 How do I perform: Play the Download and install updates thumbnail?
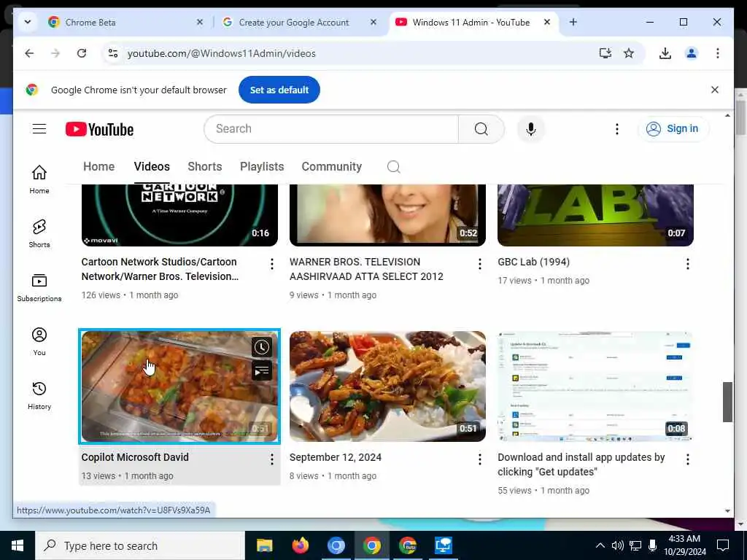click(x=595, y=386)
